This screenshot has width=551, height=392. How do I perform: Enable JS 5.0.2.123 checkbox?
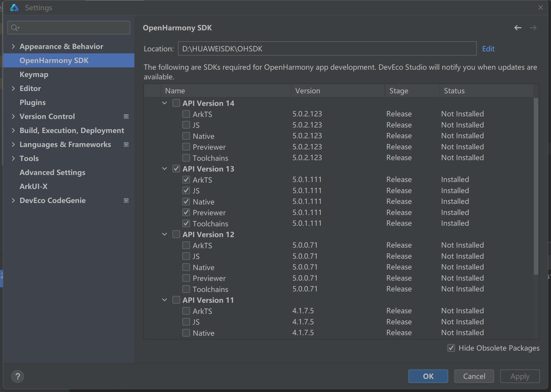tap(186, 125)
